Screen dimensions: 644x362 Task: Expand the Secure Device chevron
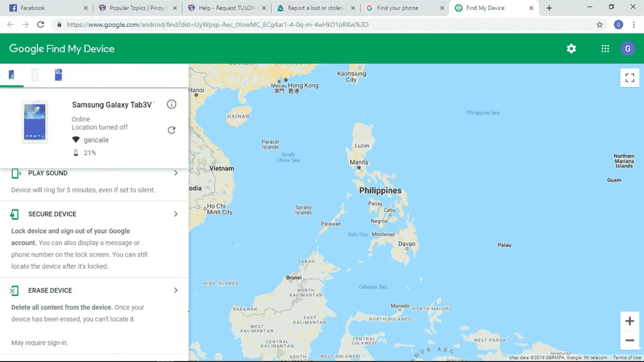[x=175, y=214]
